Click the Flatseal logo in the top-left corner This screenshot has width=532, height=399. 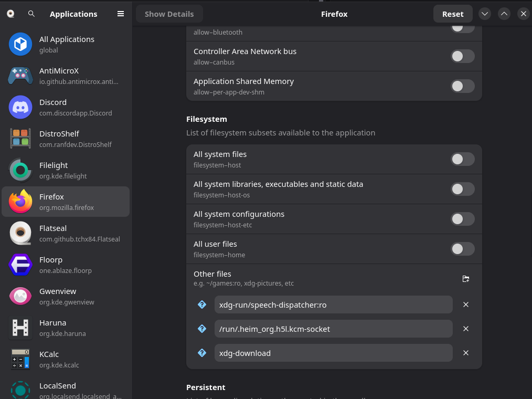(x=10, y=14)
